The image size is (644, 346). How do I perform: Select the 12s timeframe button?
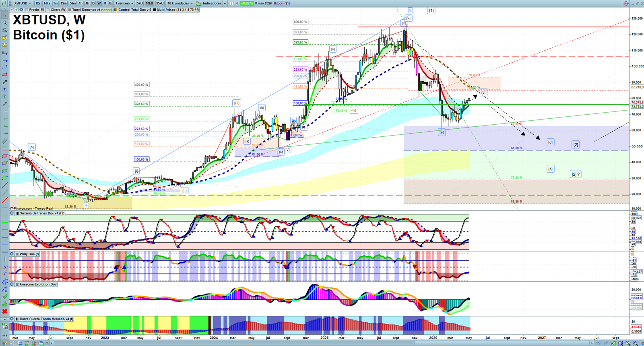(x=37, y=3)
